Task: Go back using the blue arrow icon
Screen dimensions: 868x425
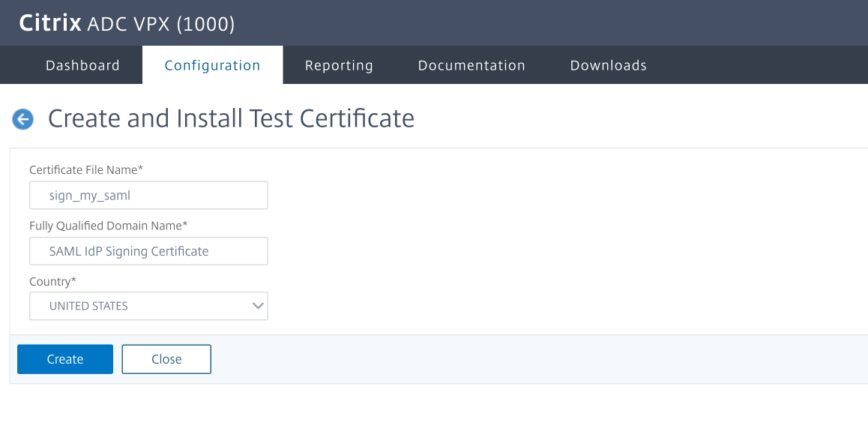Action: (23, 119)
